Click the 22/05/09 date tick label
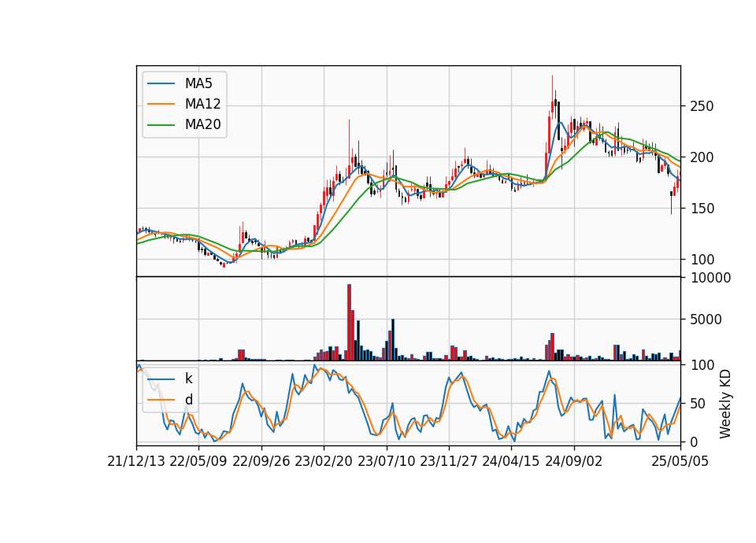The height and width of the screenshot is (543, 756). (198, 462)
